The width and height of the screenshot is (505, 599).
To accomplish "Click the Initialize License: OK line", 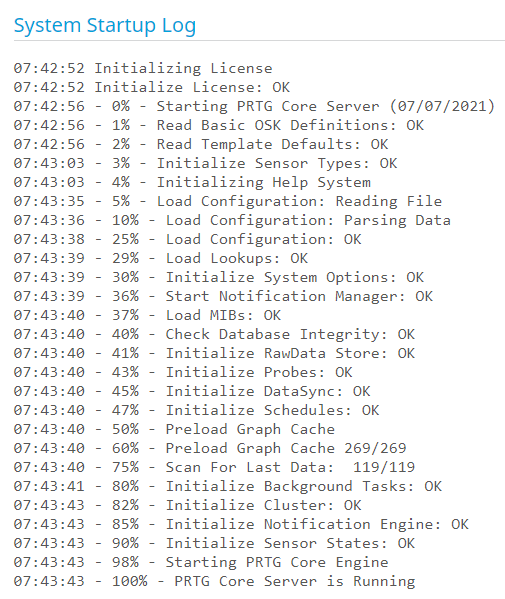I will coord(152,87).
